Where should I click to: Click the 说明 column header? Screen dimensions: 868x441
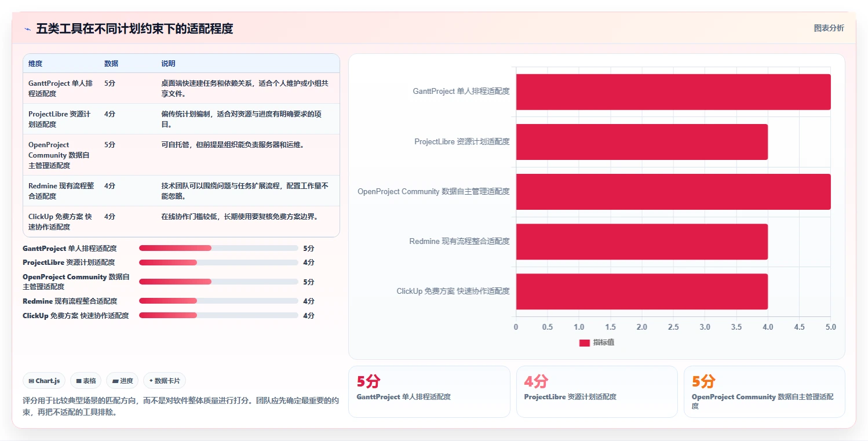(168, 64)
